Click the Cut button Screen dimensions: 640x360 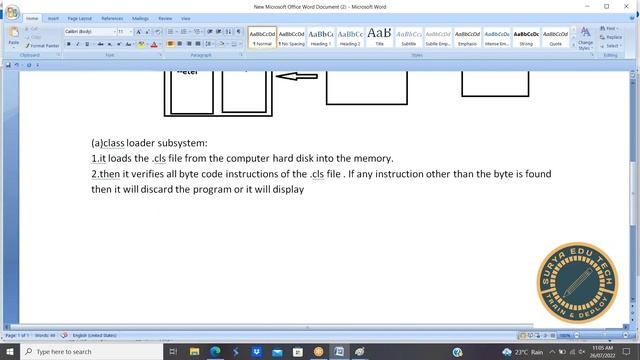32,29
